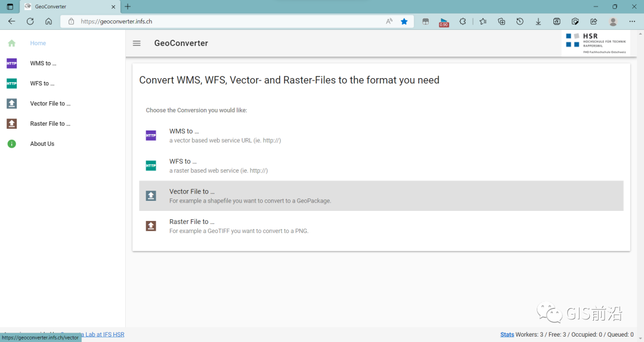This screenshot has width=644, height=342.
Task: Click the purple WMS HTTP sidebar icon
Action: coord(11,63)
